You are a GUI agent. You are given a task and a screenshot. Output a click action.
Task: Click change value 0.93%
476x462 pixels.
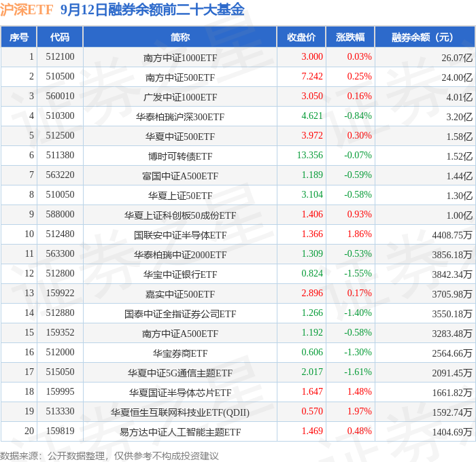360,215
